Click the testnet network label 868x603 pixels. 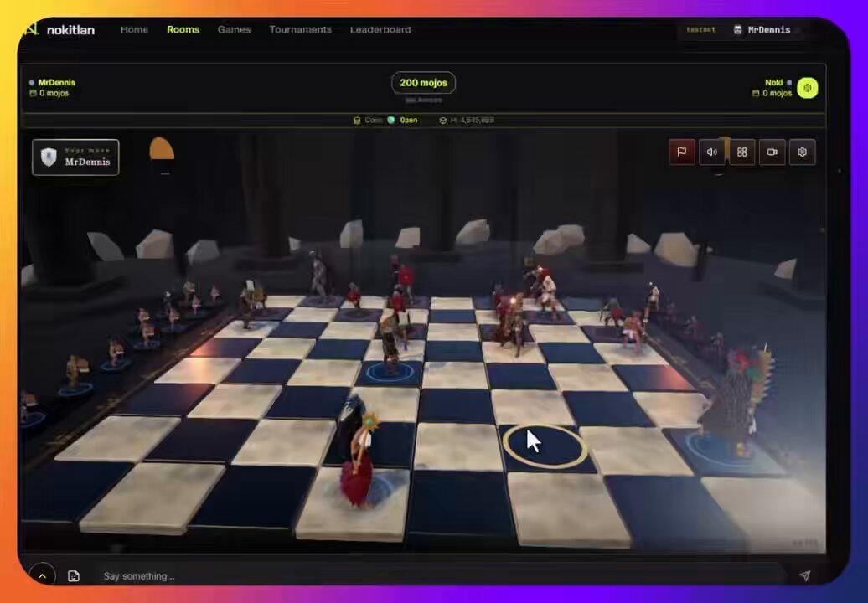coord(700,30)
